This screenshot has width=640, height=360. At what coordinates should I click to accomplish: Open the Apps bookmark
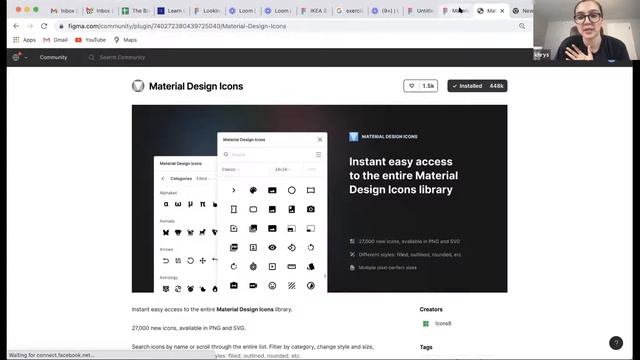click(x=24, y=40)
